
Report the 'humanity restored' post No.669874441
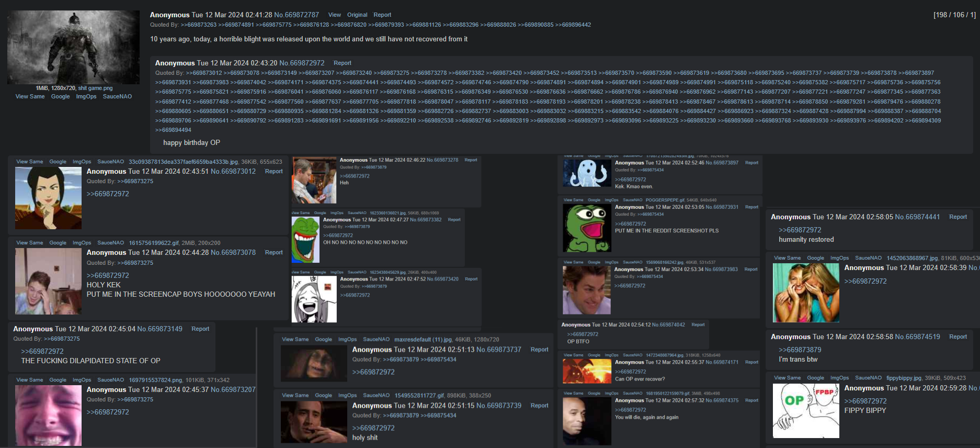tap(958, 217)
